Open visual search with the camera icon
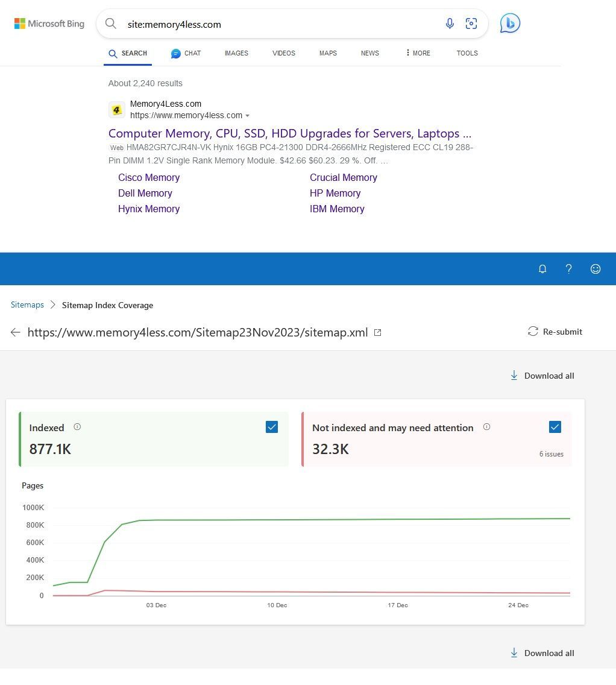 [471, 23]
